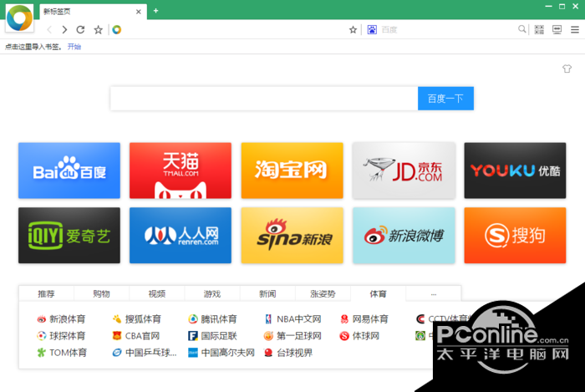585x392 pixels.
Task: Open the QR code icon
Action: 539,30
